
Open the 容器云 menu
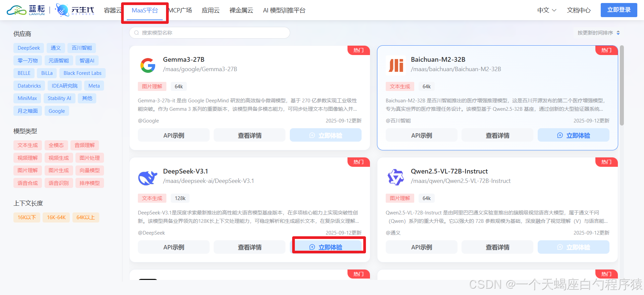coord(113,10)
